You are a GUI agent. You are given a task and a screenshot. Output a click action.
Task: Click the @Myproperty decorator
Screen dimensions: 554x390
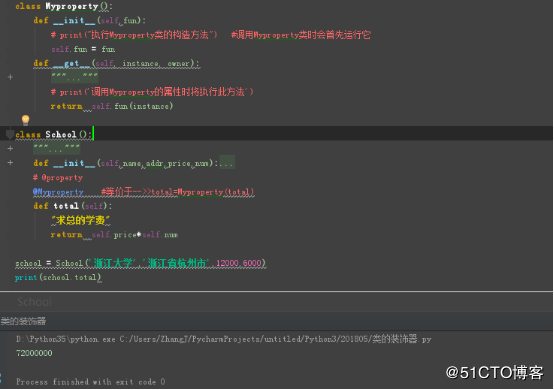58,192
